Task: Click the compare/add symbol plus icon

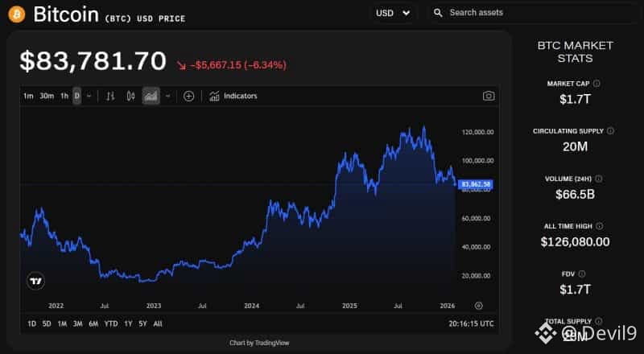Action: 188,96
